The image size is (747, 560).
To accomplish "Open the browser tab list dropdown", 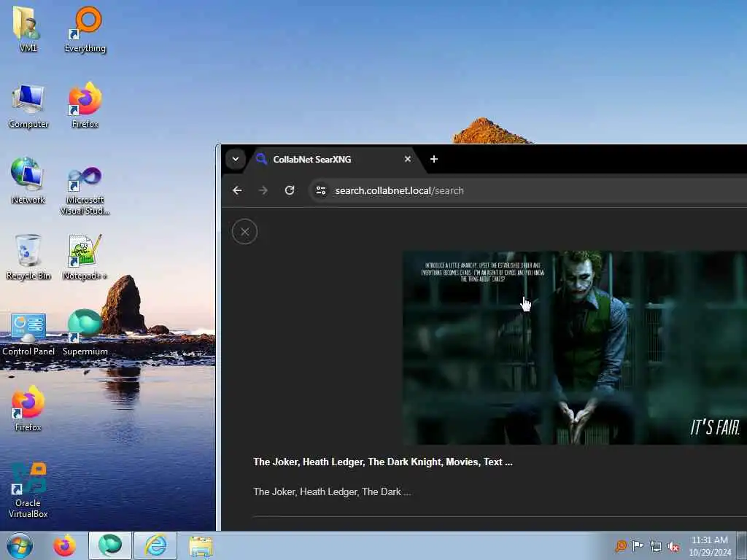I will coord(236,159).
